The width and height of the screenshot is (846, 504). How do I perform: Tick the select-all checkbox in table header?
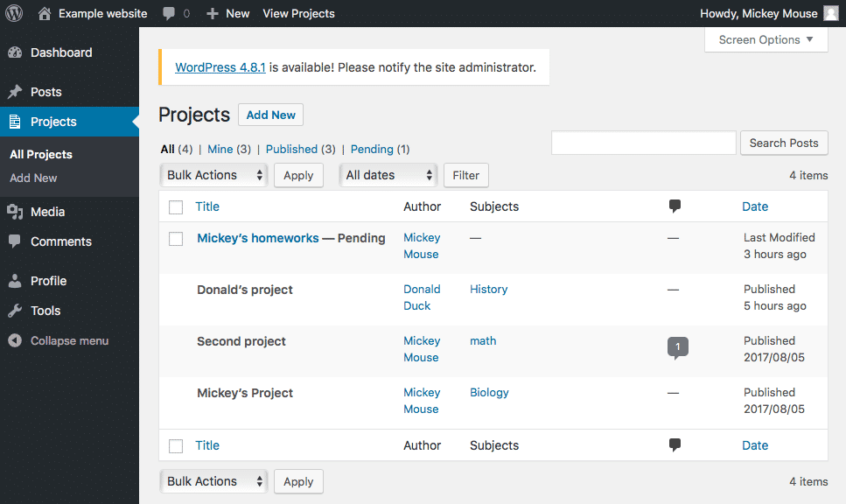(176, 207)
